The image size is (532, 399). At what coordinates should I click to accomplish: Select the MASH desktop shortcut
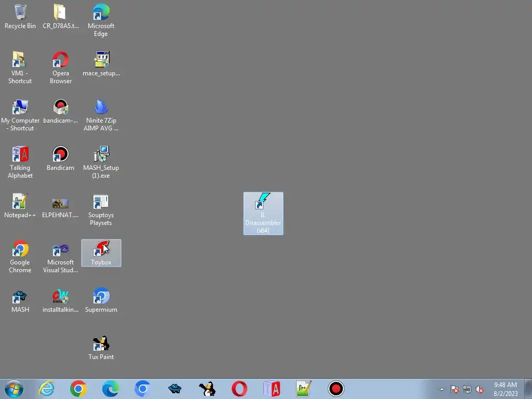(x=20, y=300)
